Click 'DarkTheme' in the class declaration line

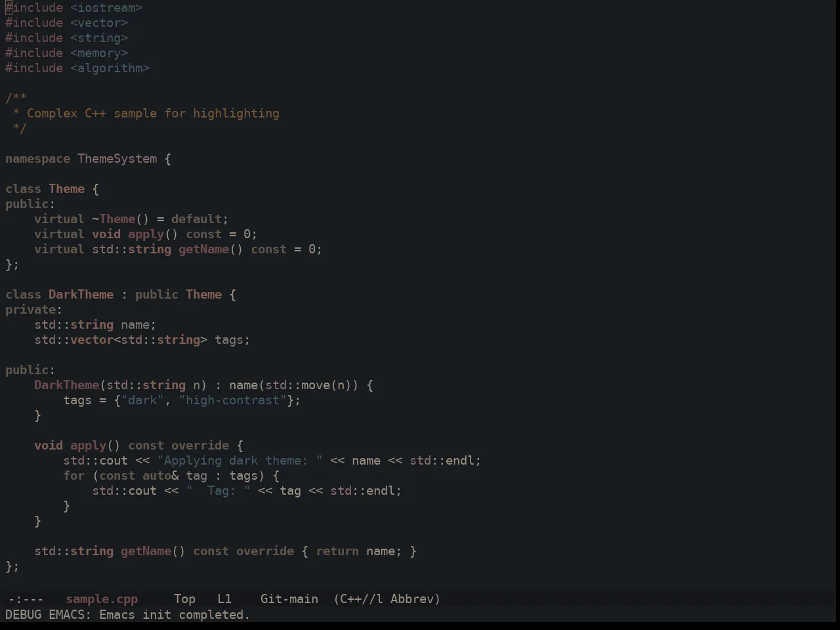click(x=81, y=295)
